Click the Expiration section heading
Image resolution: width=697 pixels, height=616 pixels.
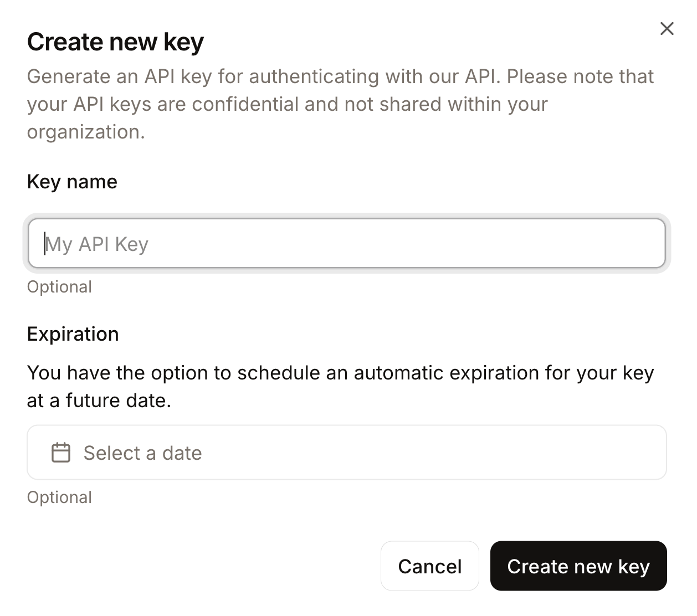click(73, 334)
